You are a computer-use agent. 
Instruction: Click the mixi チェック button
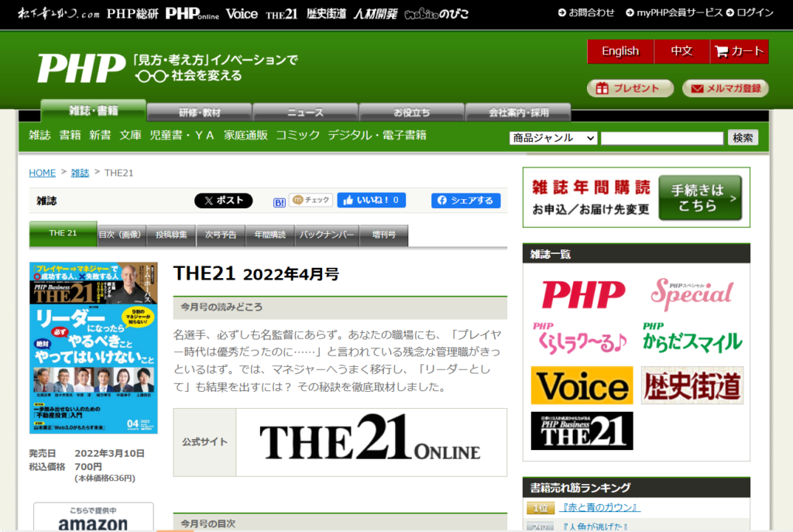311,201
